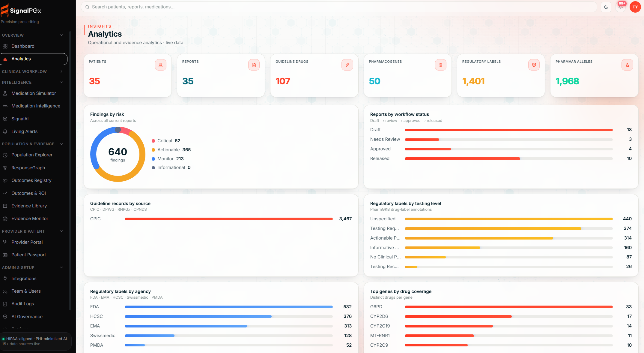Click the Regulatory Labels shield icon
Image resolution: width=644 pixels, height=353 pixels.
[534, 65]
